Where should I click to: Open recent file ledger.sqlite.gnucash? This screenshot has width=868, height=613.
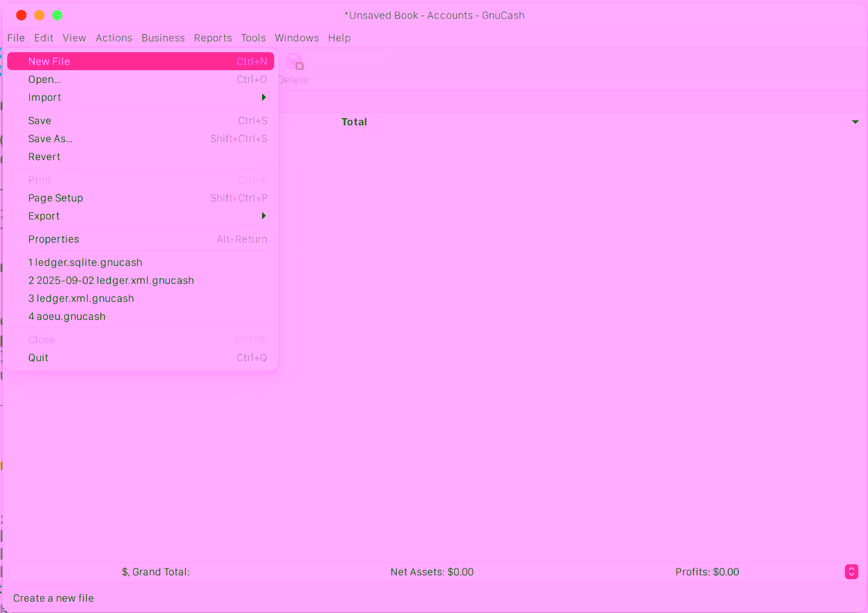[85, 263]
